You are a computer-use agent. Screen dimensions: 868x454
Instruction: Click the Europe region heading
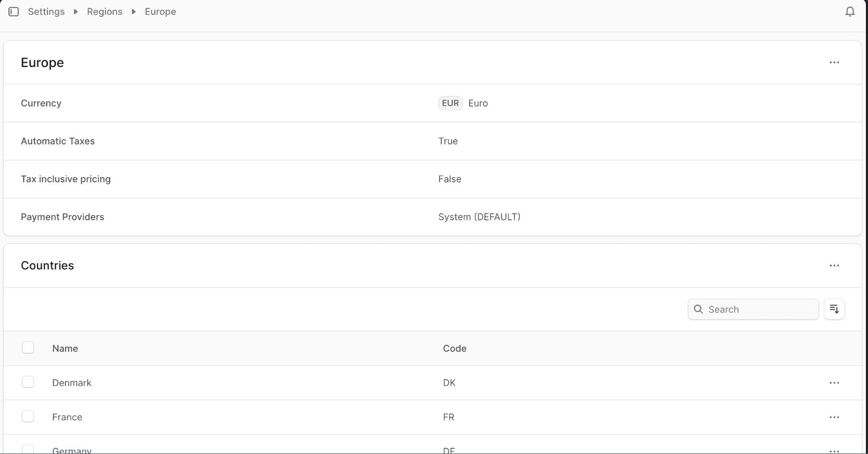(x=42, y=62)
